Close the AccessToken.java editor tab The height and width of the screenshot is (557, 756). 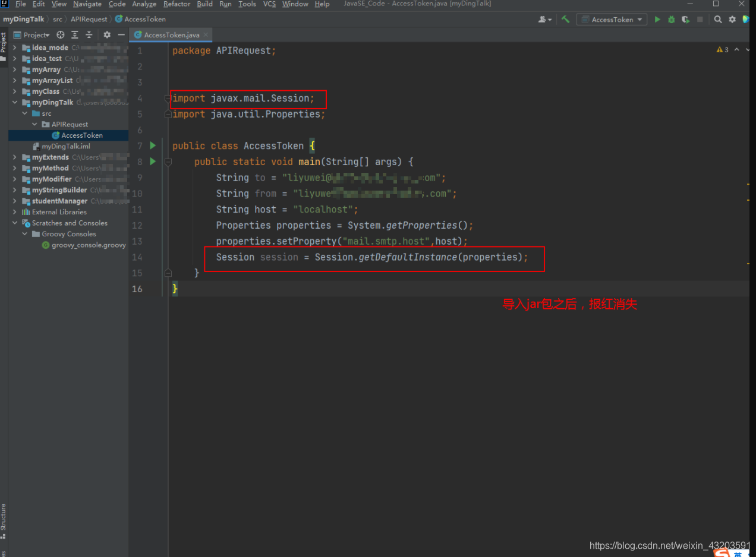pos(207,35)
